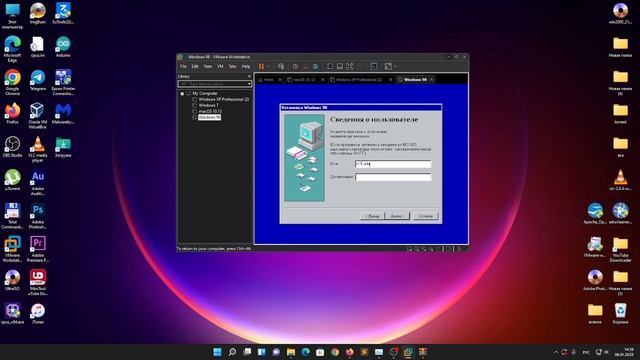Open the UltraISO desktop icon
The height and width of the screenshot is (360, 640).
coord(12,280)
